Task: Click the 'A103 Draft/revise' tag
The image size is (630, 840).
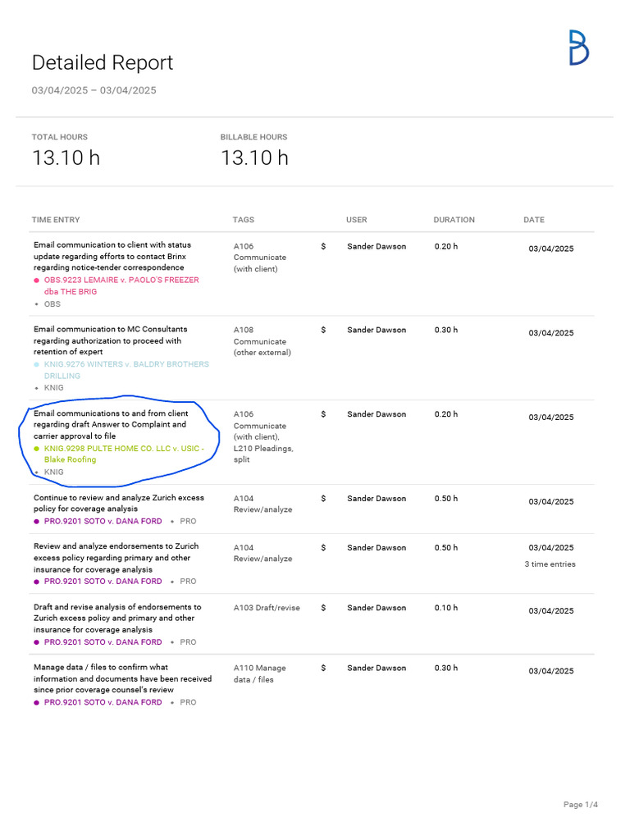Action: click(x=267, y=608)
